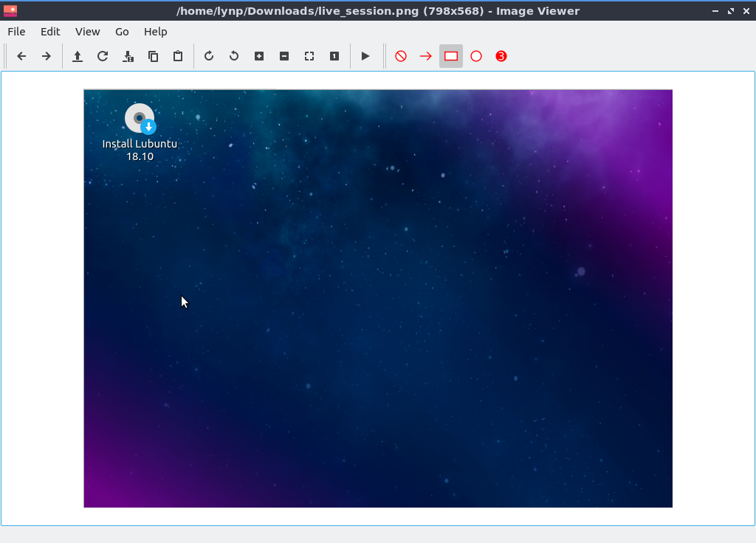
Task: Open the File menu
Action: [16, 32]
